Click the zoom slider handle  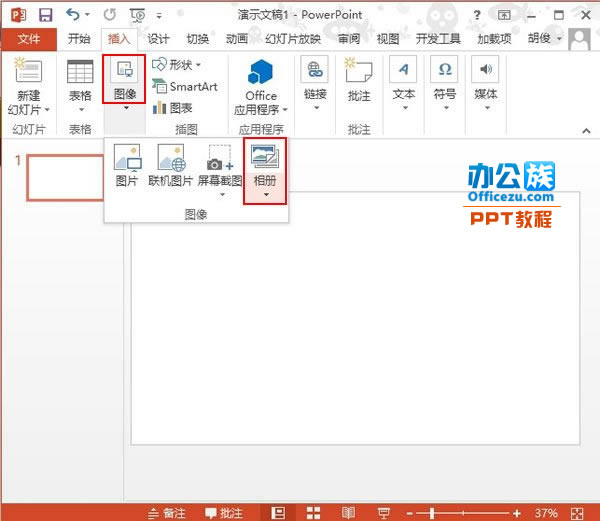[x=432, y=513]
